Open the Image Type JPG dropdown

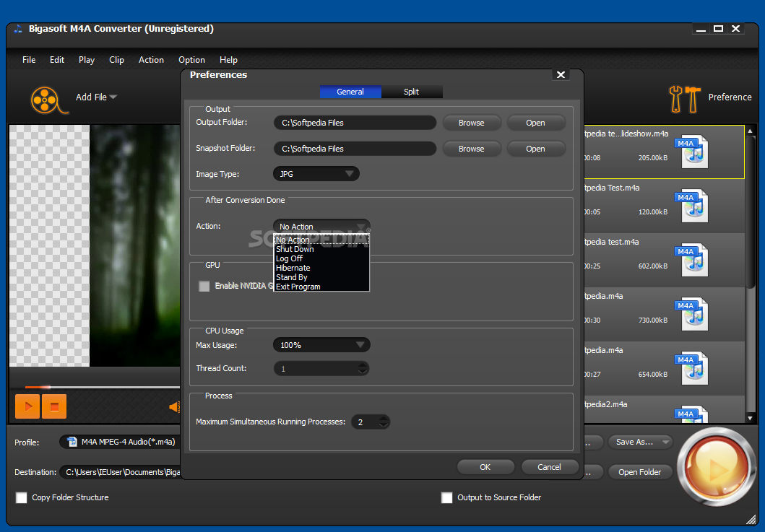point(316,174)
